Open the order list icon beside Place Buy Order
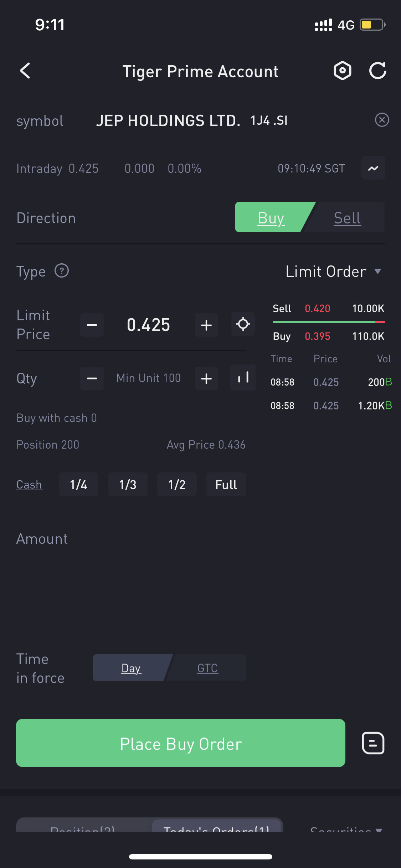401x868 pixels. coord(373,743)
